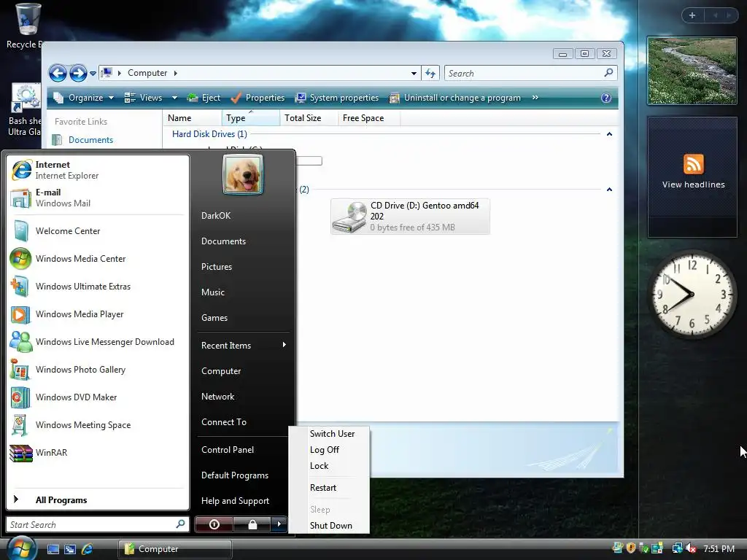
Task: Open Help and Support
Action: 243,501
